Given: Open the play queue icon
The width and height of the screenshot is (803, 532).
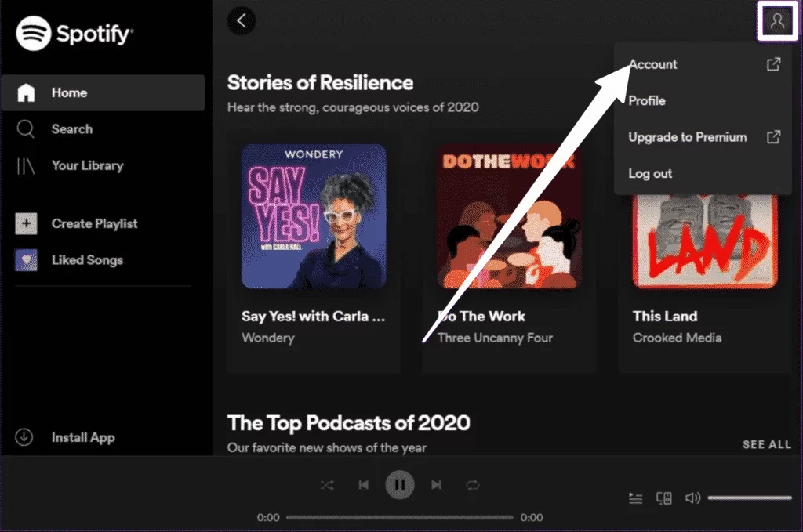Looking at the screenshot, I should tap(635, 498).
